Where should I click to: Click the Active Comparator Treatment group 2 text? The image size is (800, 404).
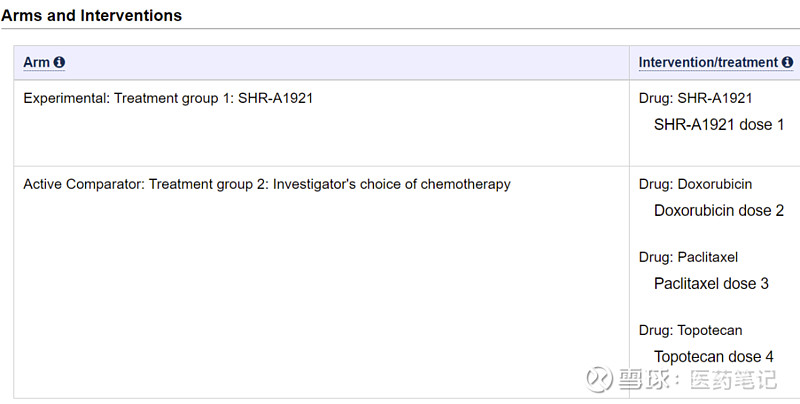point(266,184)
